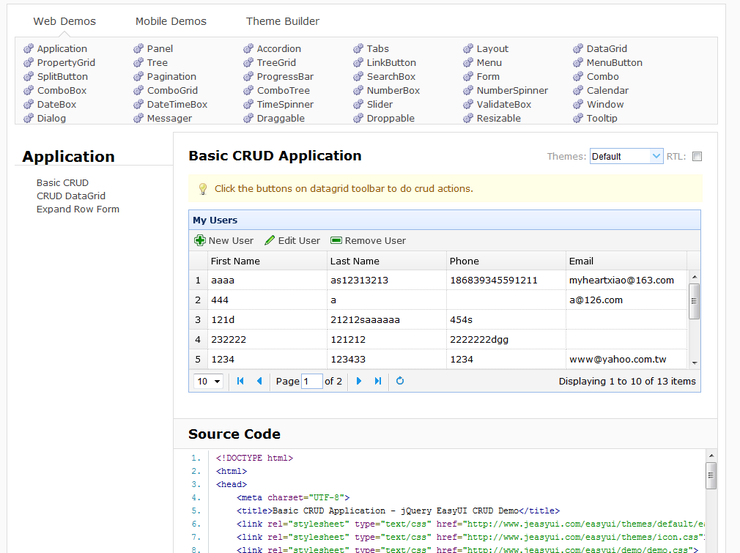This screenshot has height=553, width=740.
Task: Click the Email column header
Action: click(626, 261)
